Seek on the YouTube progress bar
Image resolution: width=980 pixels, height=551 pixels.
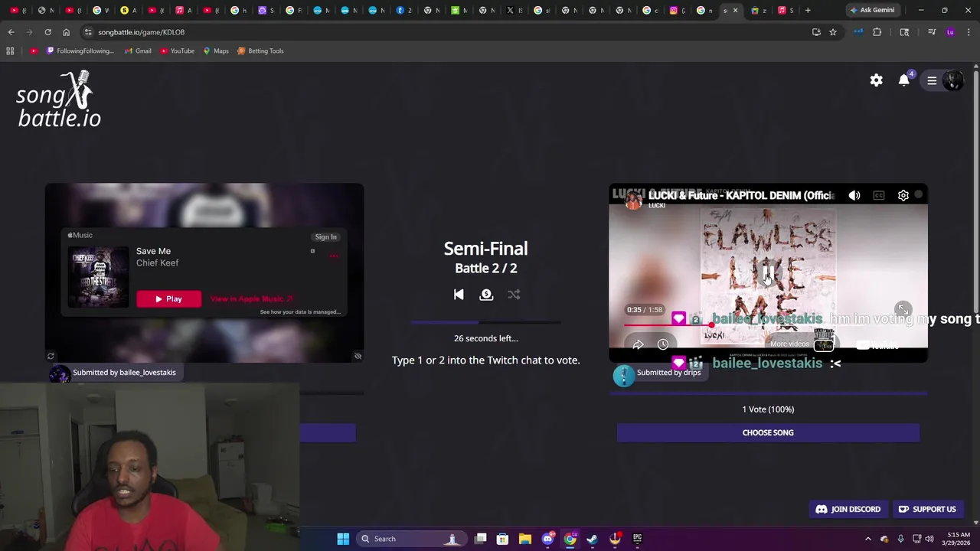[768, 324]
